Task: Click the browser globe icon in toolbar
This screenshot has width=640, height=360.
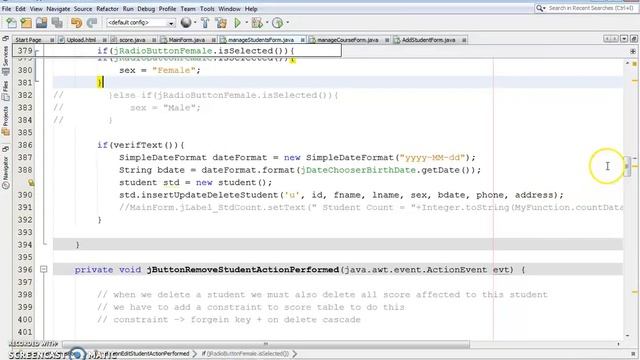Action: click(186, 23)
